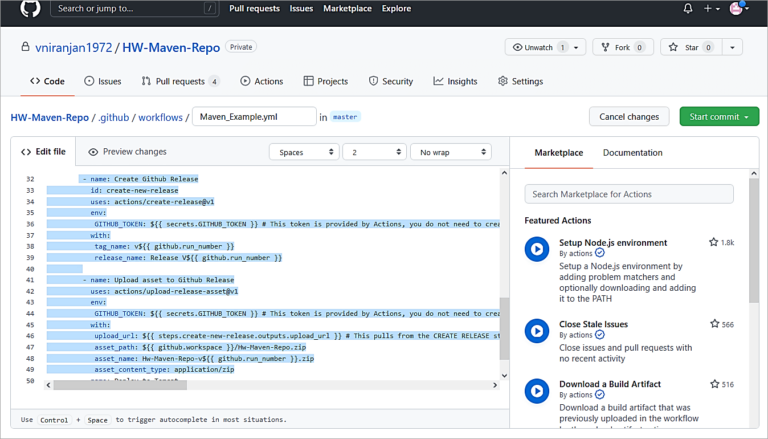The width and height of the screenshot is (768, 439).
Task: Open the notifications bell
Action: [x=687, y=9]
